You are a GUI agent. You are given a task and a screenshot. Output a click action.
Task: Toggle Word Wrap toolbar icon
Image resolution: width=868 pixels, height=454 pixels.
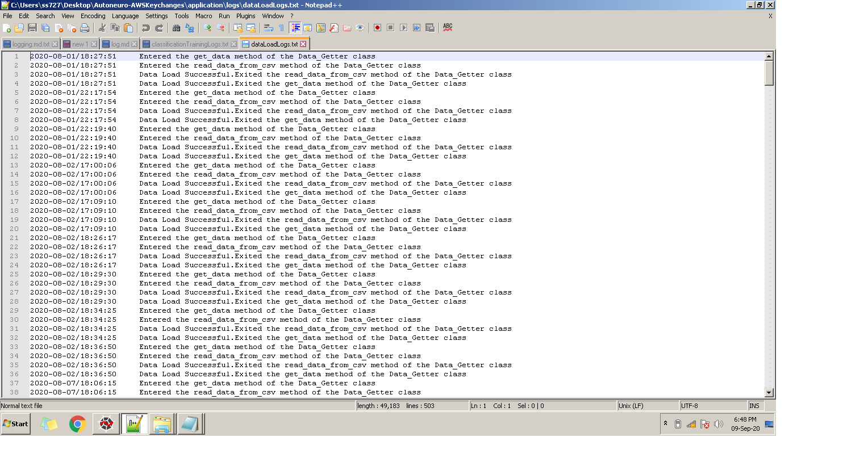pyautogui.click(x=269, y=27)
